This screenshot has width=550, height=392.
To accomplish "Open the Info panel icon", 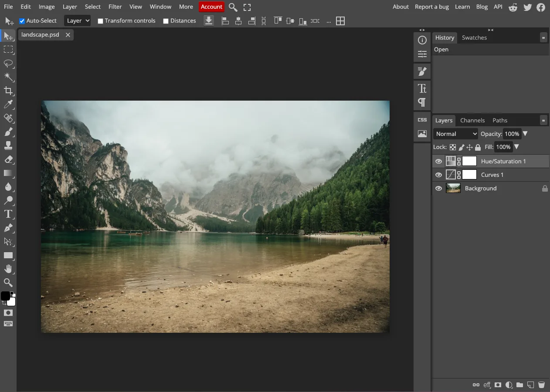I will 422,40.
